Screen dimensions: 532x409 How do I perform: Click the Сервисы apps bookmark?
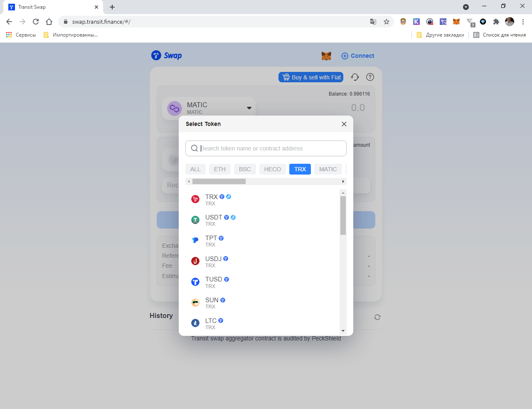click(x=21, y=35)
